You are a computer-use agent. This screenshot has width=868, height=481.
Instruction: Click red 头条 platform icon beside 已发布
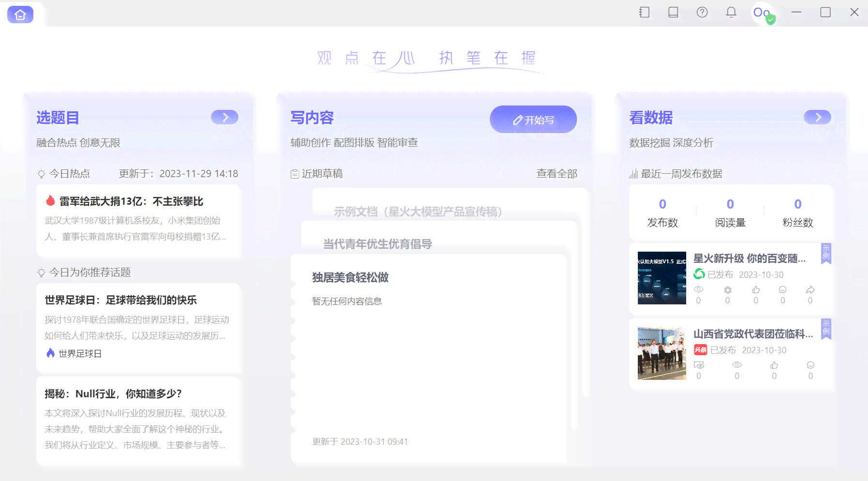click(700, 350)
